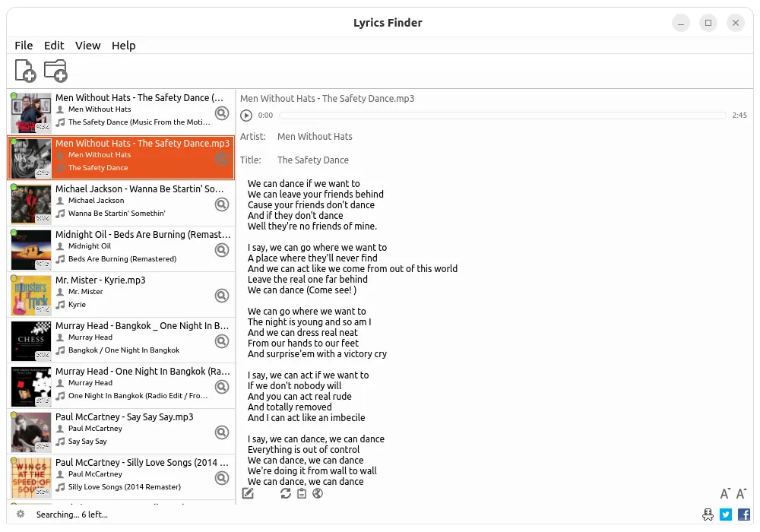Viewport: 760px width, 532px height.
Task: Click the 'Midnight Oil' artist name in list
Action: [90, 246]
